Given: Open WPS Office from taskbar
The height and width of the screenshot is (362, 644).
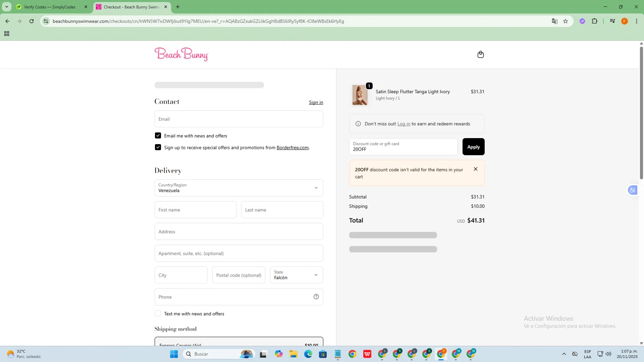Looking at the screenshot, I should [x=367, y=354].
